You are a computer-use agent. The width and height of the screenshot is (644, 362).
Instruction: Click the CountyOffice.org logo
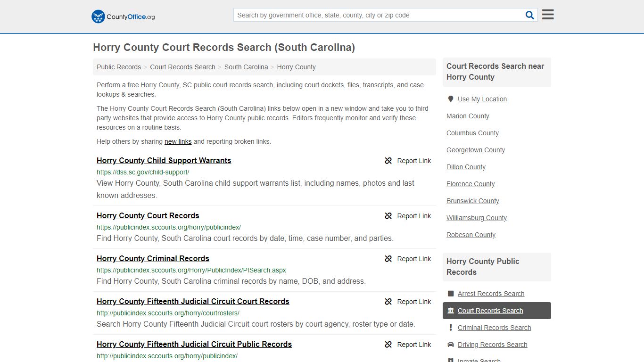pyautogui.click(x=122, y=16)
